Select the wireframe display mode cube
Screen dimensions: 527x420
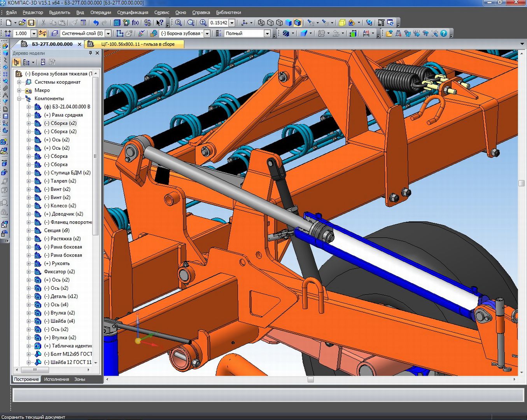click(x=261, y=23)
